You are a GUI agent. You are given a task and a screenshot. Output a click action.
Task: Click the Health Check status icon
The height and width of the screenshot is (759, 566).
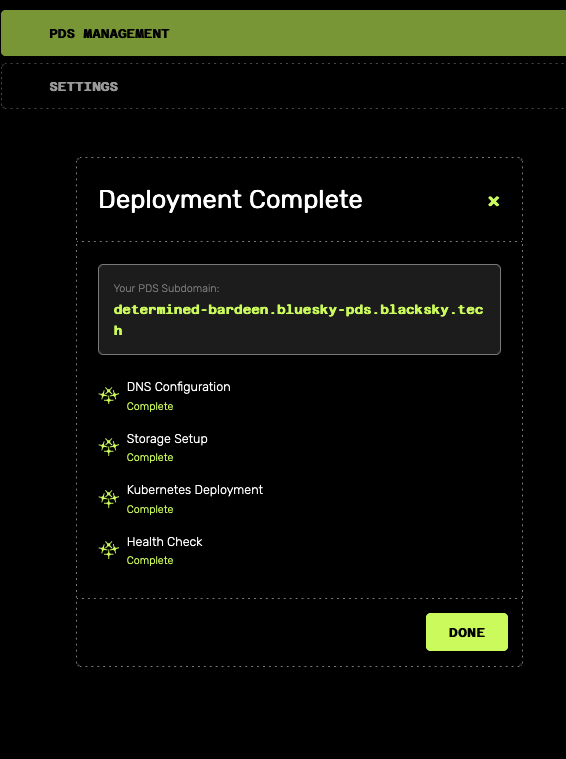[x=109, y=550]
